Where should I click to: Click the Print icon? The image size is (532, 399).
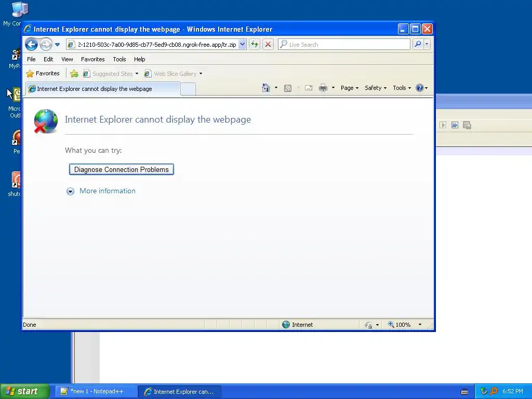click(x=323, y=88)
